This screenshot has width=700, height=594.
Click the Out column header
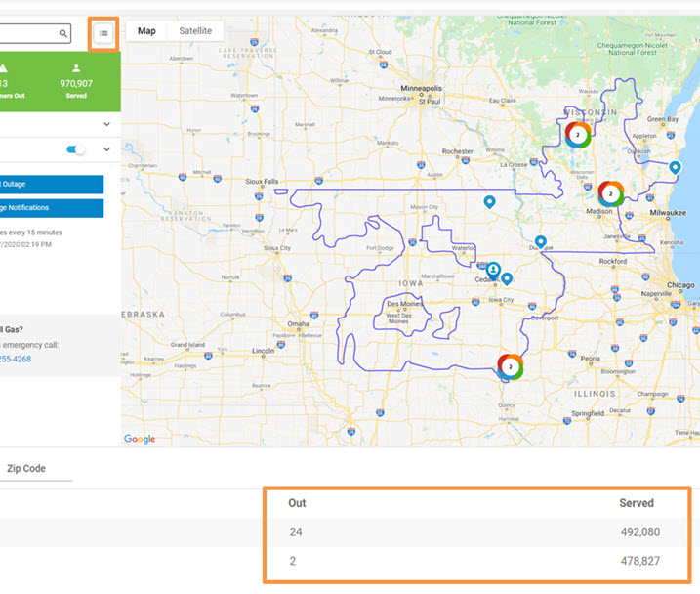[x=297, y=503]
